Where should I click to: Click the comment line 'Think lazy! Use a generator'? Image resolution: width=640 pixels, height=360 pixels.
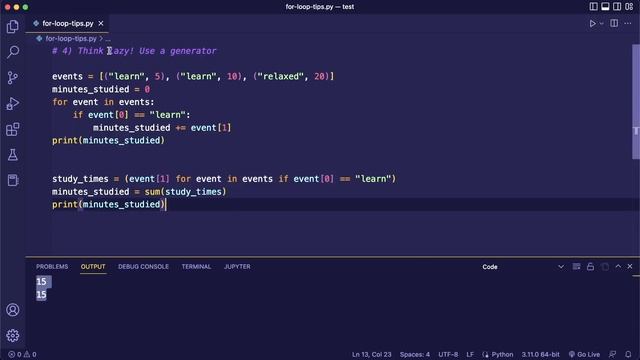(x=134, y=51)
